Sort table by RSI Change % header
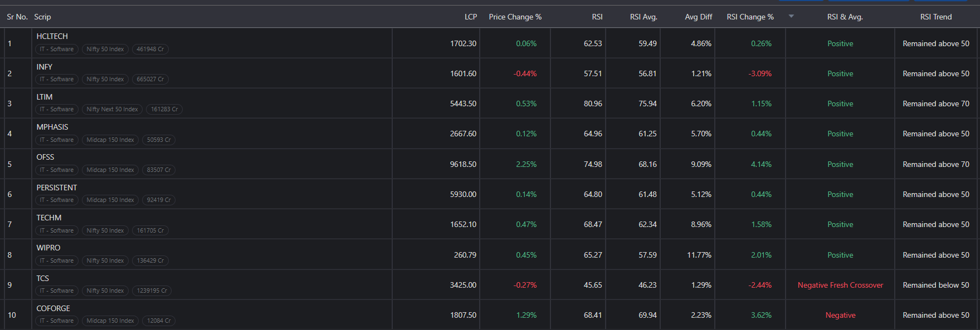This screenshot has height=330, width=980. click(750, 17)
